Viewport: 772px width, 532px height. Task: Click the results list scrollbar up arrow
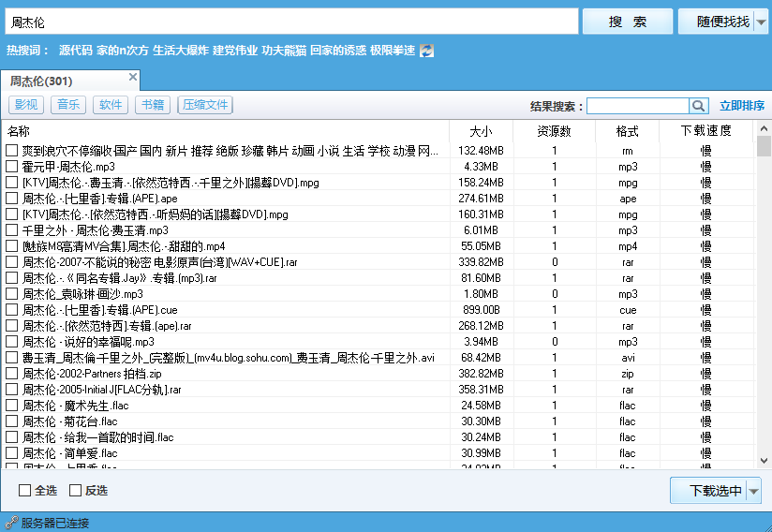click(764, 128)
